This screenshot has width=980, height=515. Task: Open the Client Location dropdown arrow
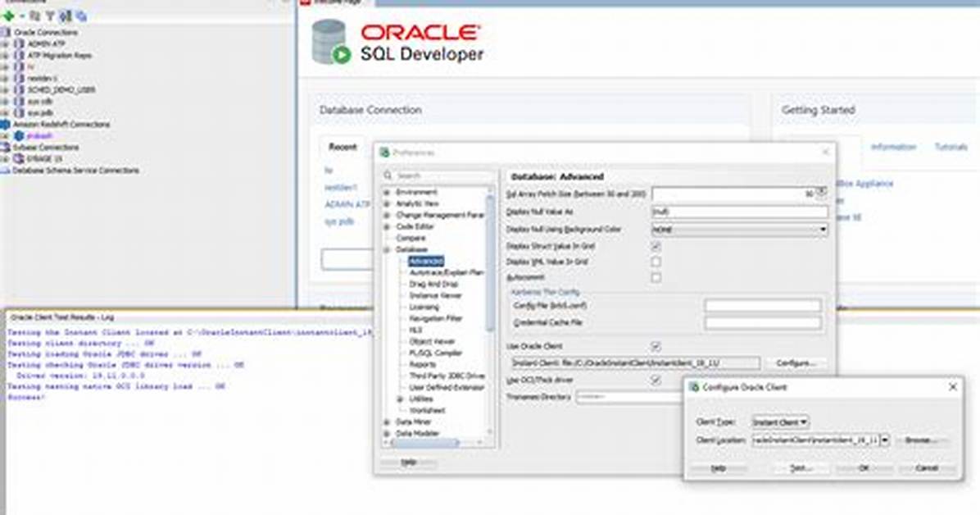884,440
